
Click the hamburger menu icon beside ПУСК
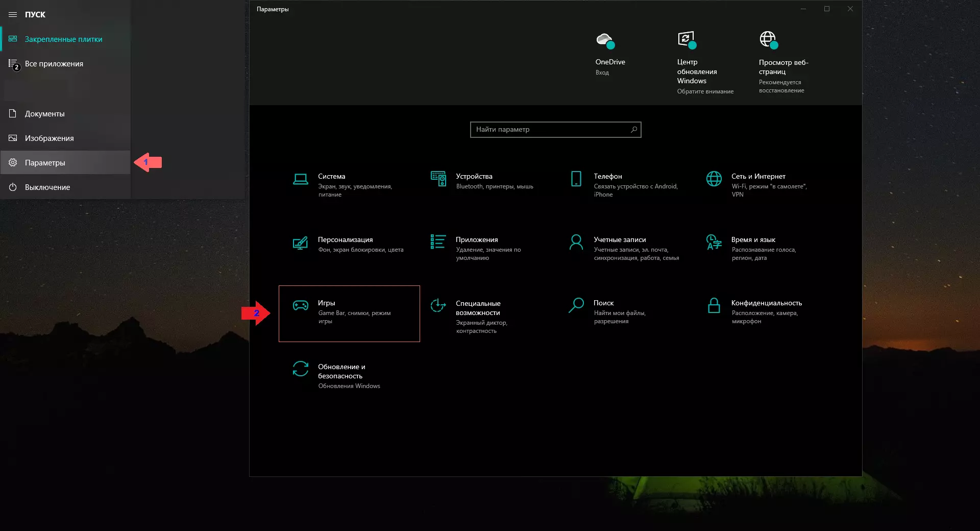(13, 14)
